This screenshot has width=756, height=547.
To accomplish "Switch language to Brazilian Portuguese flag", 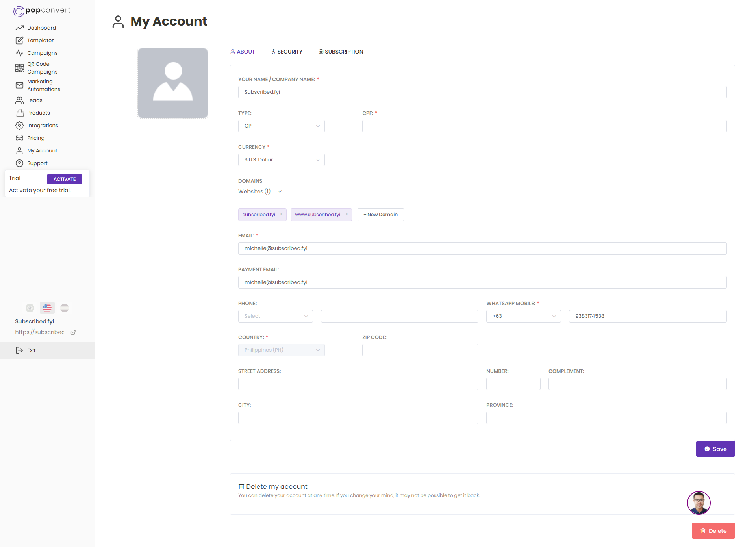I will [30, 308].
